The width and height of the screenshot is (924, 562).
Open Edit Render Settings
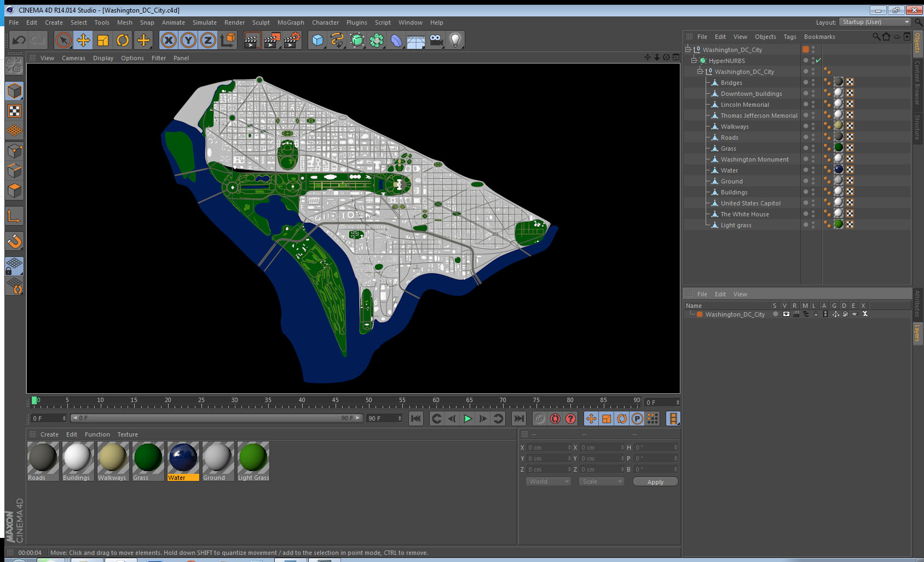pyautogui.click(x=292, y=40)
